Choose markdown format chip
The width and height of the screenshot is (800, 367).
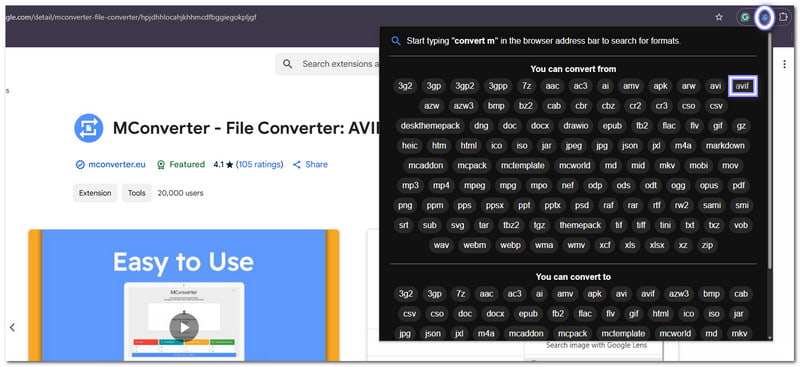click(x=725, y=145)
